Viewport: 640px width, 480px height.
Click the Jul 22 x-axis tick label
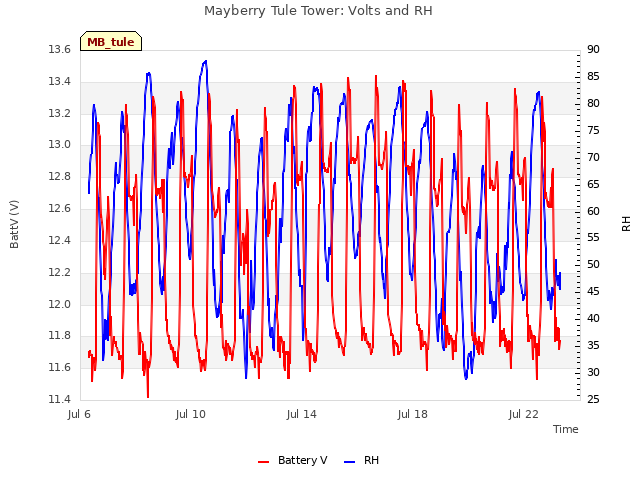pos(524,414)
